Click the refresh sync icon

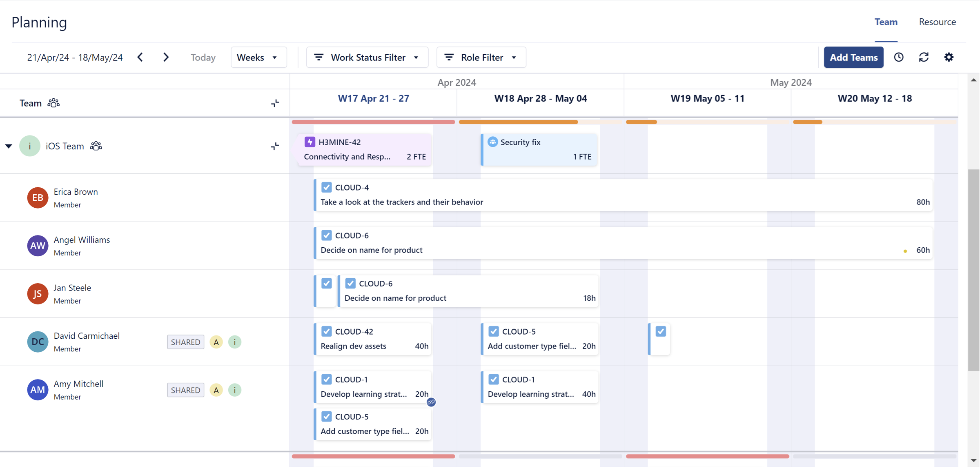tap(924, 58)
